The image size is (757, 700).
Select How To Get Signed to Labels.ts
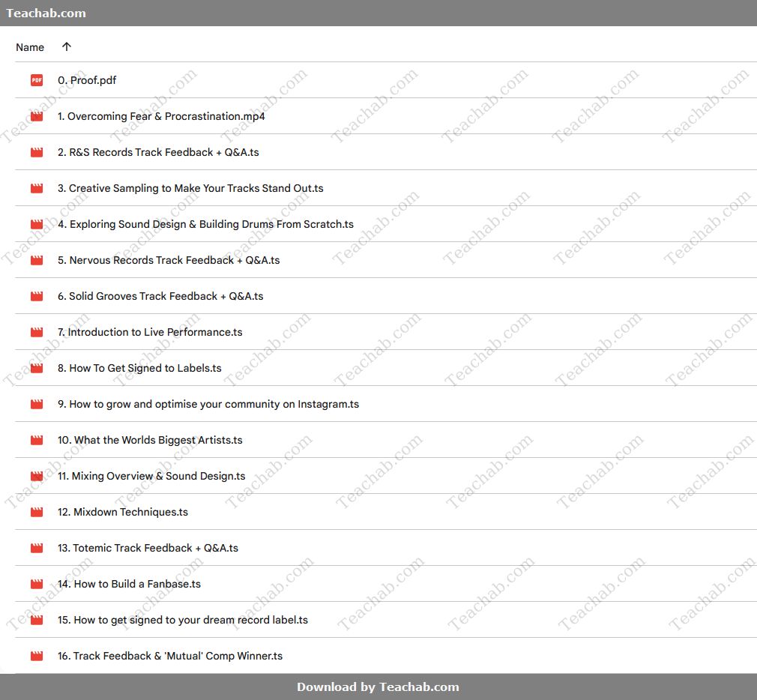139,368
